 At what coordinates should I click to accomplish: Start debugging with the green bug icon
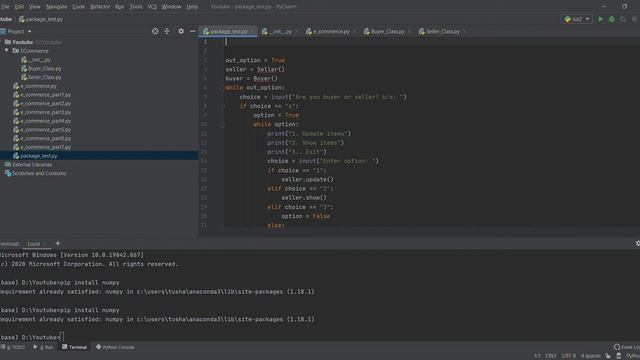[611, 19]
